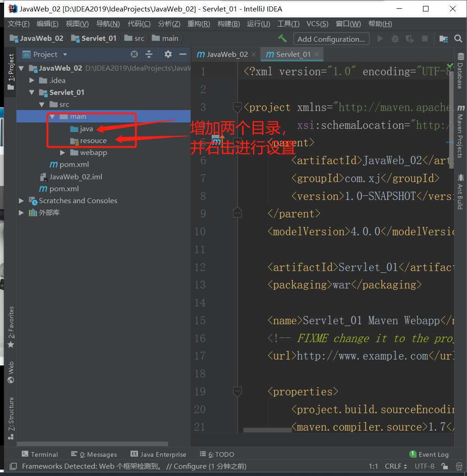Open the Event Log button
Screen dimensions: 467x476
click(x=429, y=454)
